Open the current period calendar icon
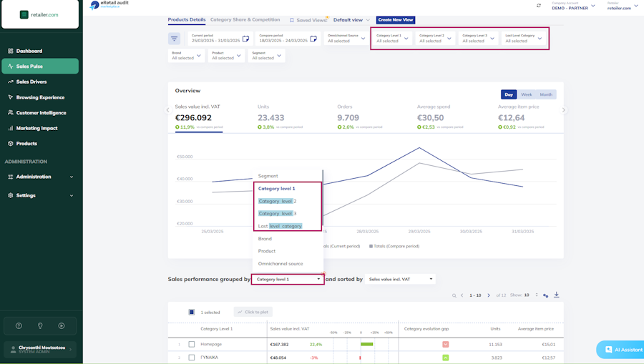 (x=245, y=39)
